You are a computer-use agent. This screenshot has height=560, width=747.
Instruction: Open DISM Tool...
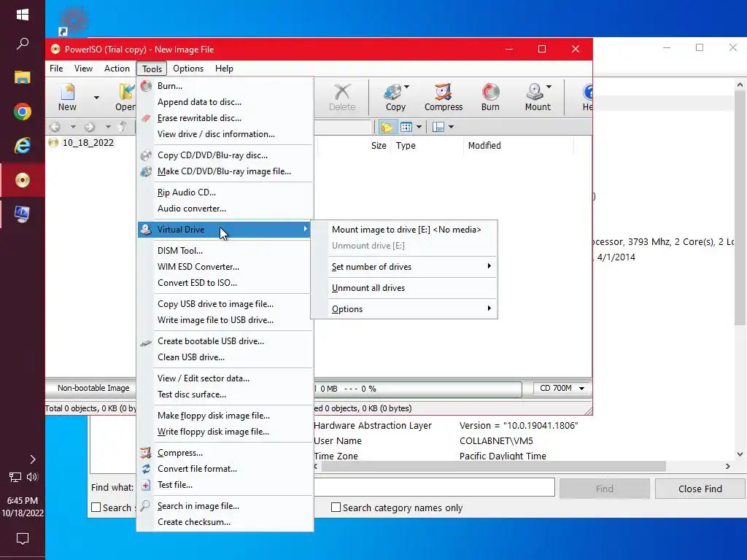pos(225,251)
